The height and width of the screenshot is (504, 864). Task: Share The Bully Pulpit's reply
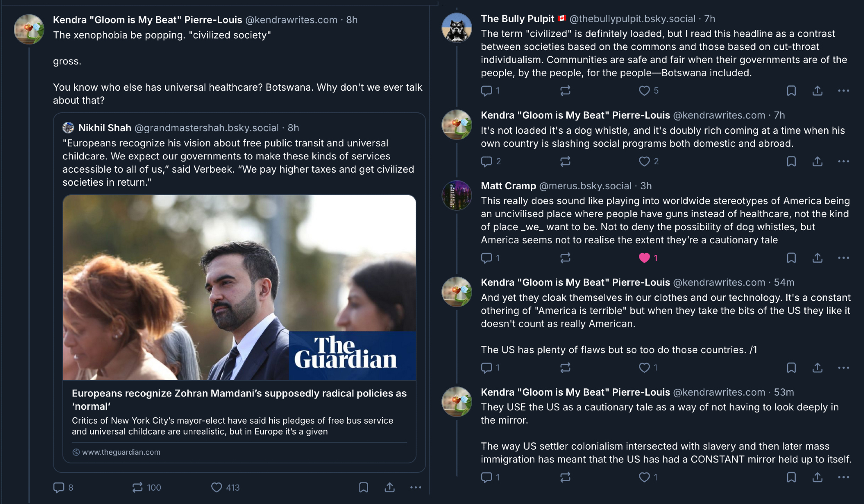coord(817,91)
